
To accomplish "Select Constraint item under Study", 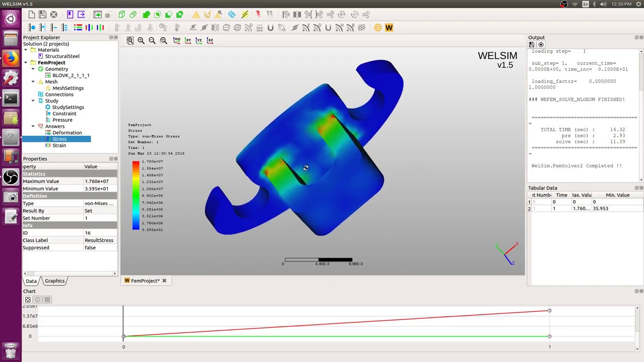I will pos(64,114).
